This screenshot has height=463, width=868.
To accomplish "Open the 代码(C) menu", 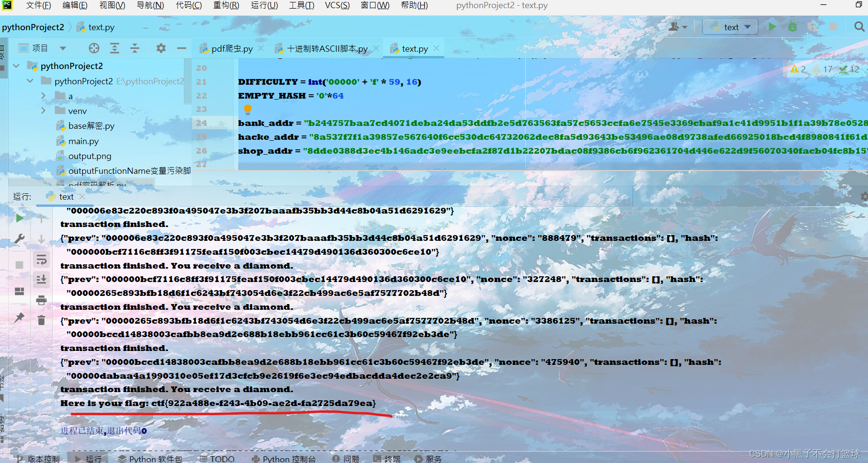I will (x=189, y=5).
